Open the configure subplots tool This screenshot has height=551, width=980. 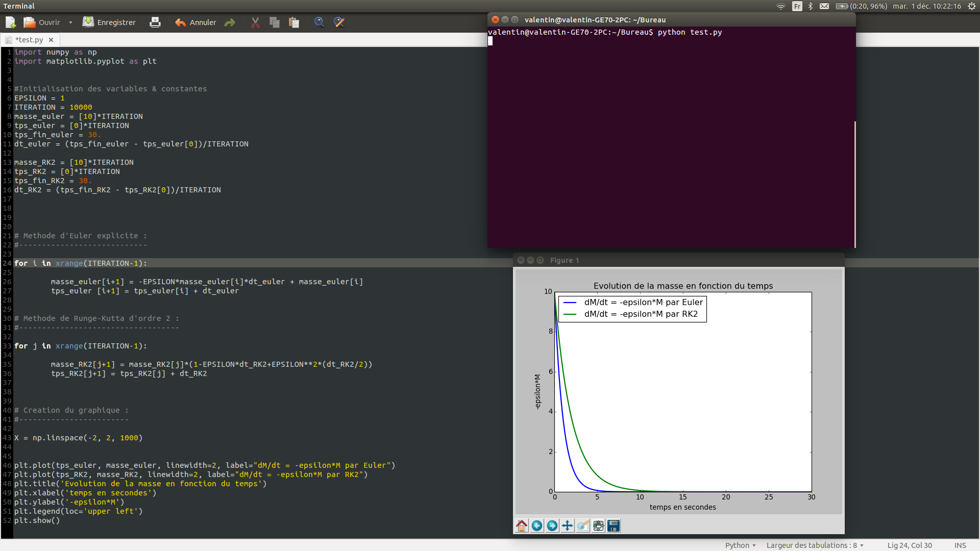click(x=598, y=526)
